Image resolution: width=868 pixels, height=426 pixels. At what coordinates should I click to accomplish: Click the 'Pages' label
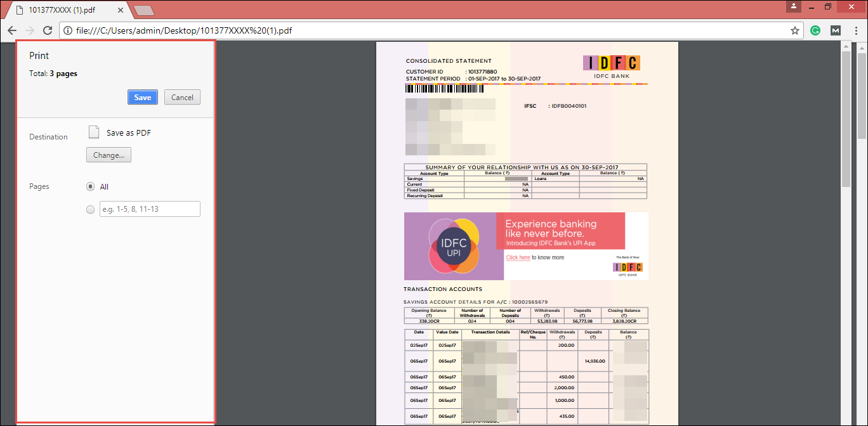[39, 187]
